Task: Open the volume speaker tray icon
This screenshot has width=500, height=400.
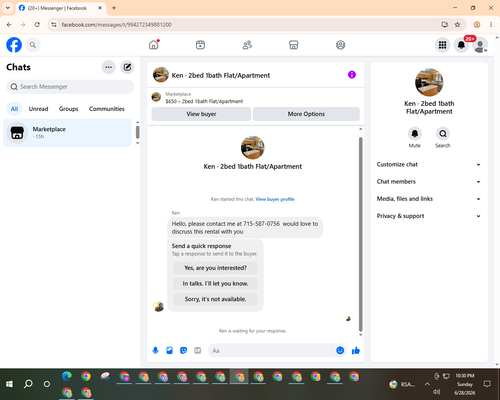Action: pos(437,392)
